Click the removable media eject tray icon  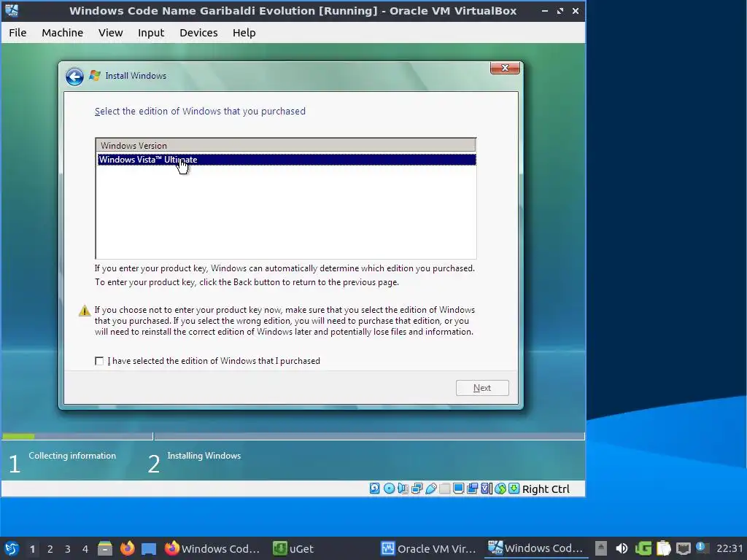[601, 548]
